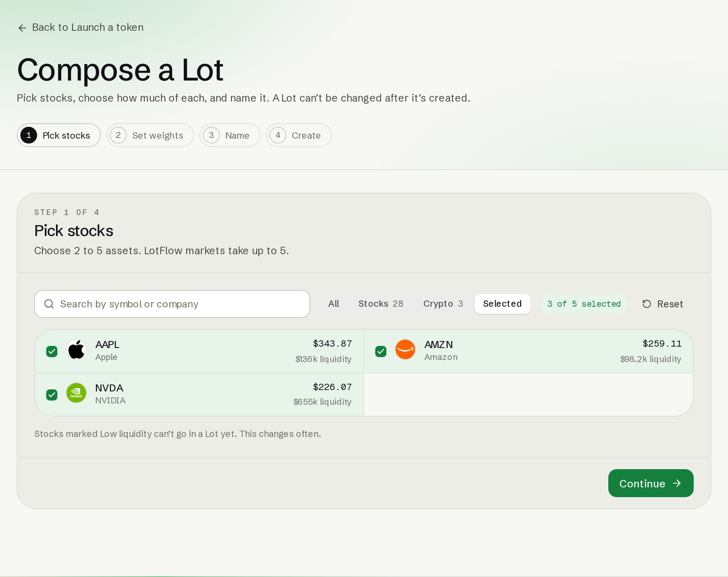Viewport: 728px width, 577px height.
Task: Click the Apple logo icon
Action: click(76, 349)
